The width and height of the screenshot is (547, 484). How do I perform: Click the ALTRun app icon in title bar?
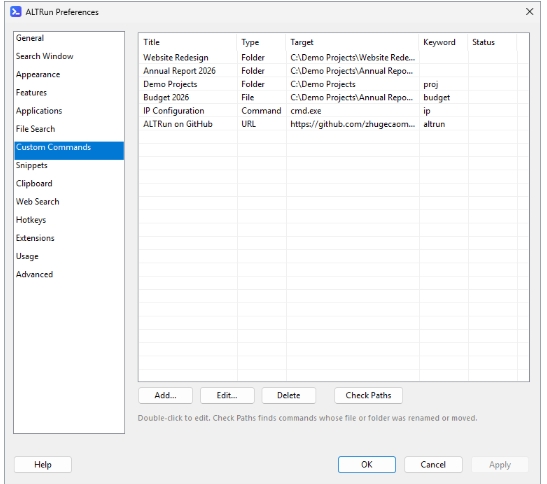pyautogui.click(x=16, y=12)
